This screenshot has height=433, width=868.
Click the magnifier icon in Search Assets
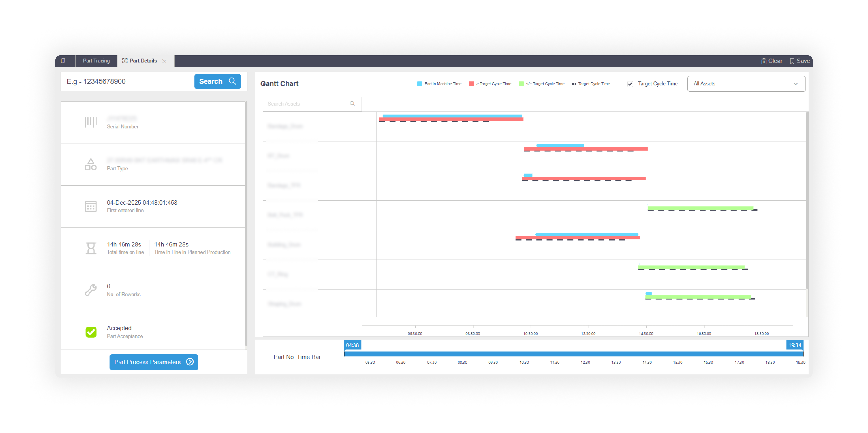click(x=353, y=104)
